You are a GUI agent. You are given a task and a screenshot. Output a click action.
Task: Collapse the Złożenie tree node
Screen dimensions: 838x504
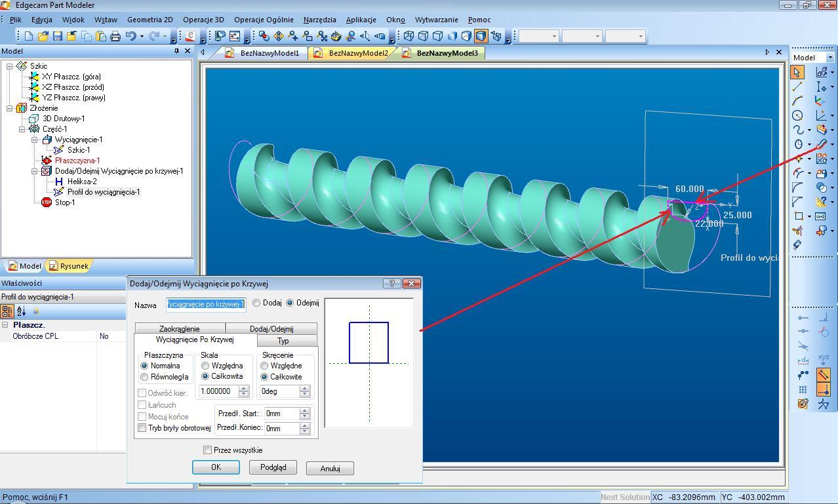point(10,108)
